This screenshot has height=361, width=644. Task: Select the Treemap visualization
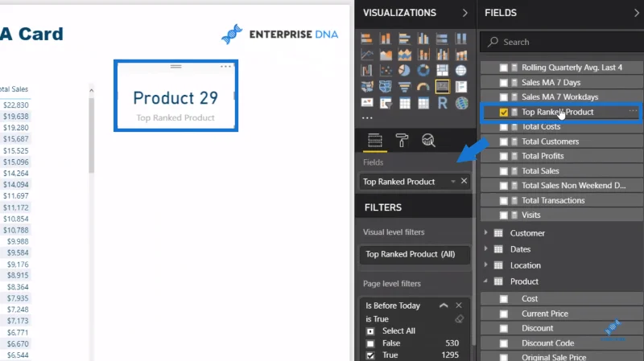442,71
